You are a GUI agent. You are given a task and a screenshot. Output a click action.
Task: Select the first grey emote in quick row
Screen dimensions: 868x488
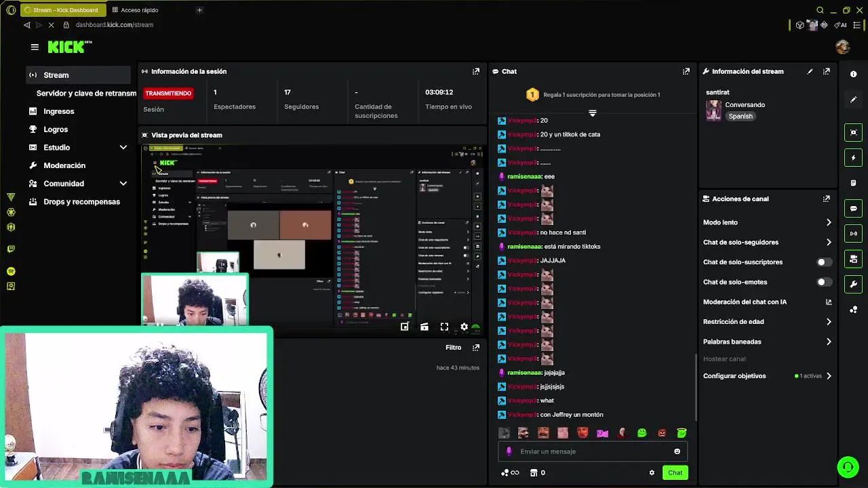pyautogui.click(x=504, y=433)
